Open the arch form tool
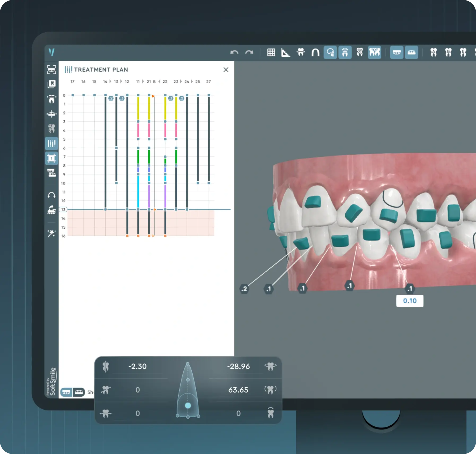The height and width of the screenshot is (454, 476). point(315,52)
